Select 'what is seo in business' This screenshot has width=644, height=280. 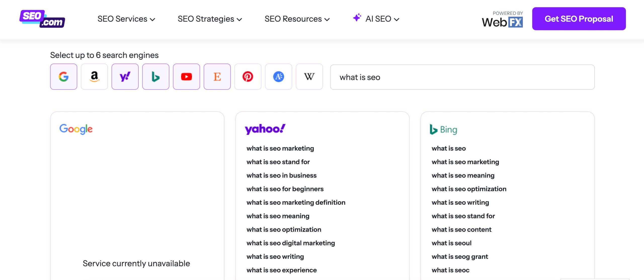(281, 176)
